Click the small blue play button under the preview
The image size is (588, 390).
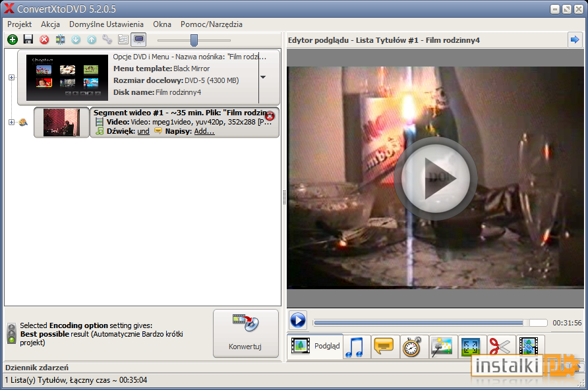pos(298,321)
